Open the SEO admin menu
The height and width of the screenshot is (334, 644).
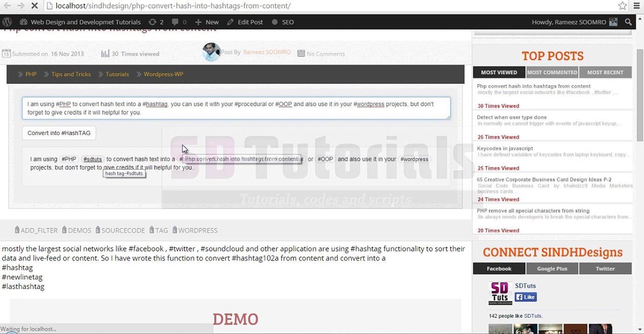[283, 22]
